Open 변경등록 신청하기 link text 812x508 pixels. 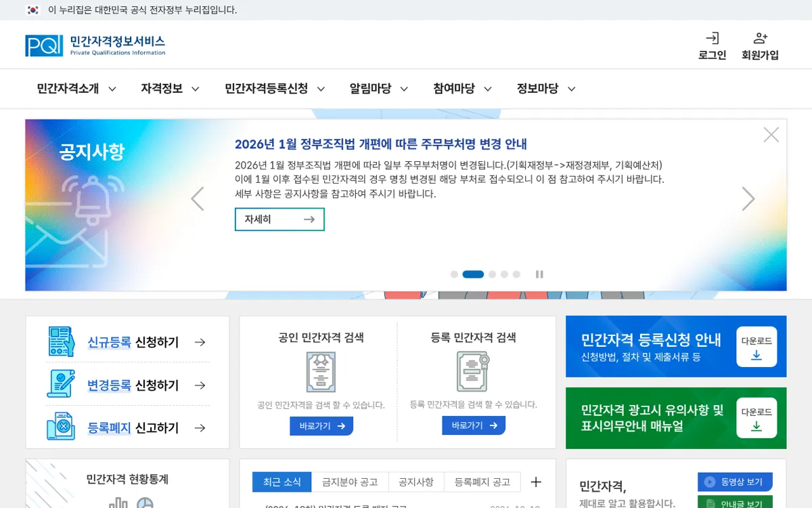tap(133, 385)
